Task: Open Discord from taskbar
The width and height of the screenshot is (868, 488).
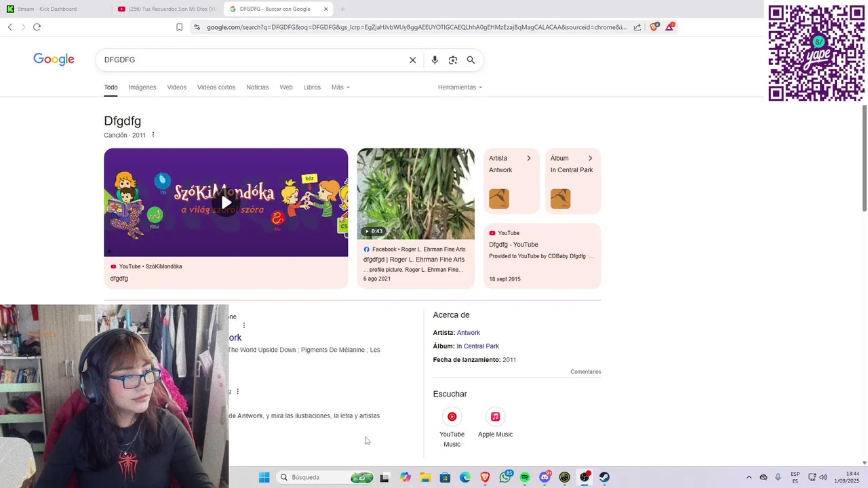Action: point(545,477)
